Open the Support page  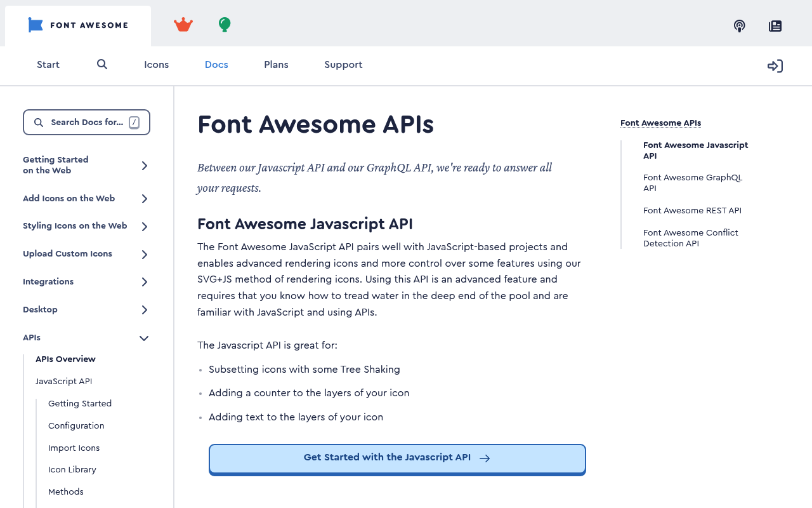point(343,65)
